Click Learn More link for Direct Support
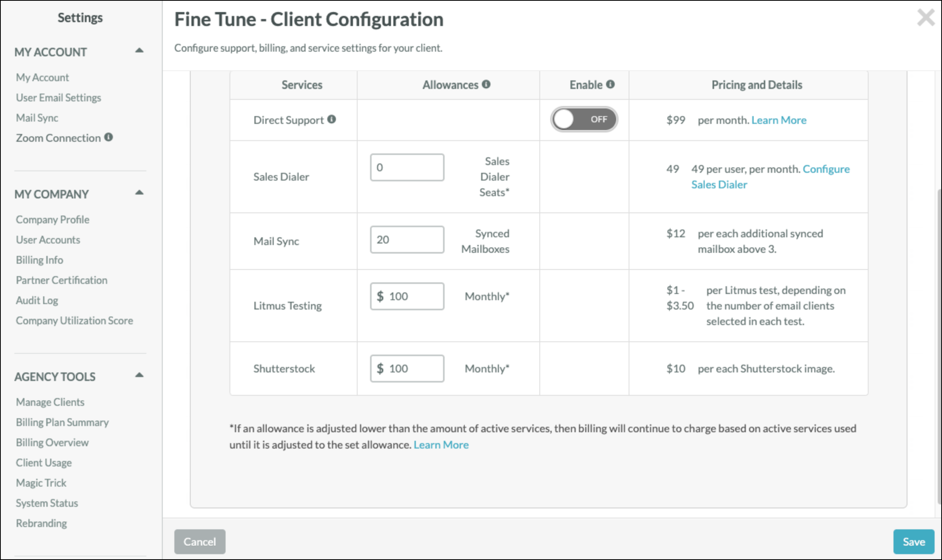 click(x=779, y=120)
